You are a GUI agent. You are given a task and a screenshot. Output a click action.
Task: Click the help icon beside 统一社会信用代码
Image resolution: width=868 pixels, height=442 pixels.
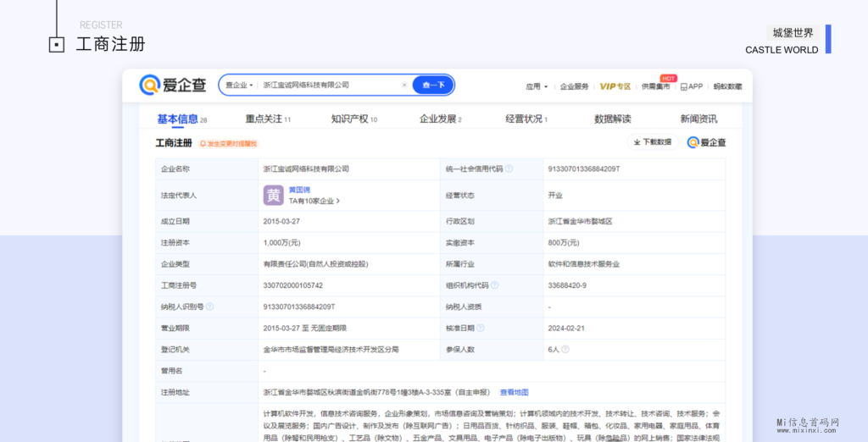point(509,169)
